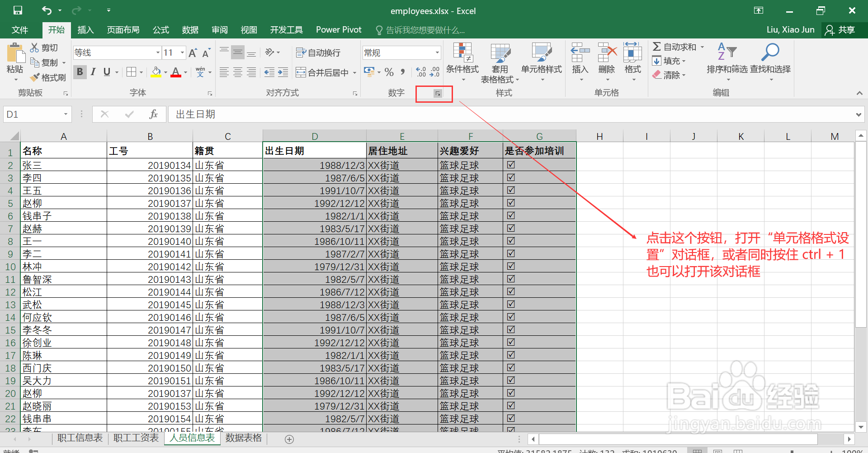The width and height of the screenshot is (868, 453).
Task: Click the red font color swatch
Action: pyautogui.click(x=176, y=76)
